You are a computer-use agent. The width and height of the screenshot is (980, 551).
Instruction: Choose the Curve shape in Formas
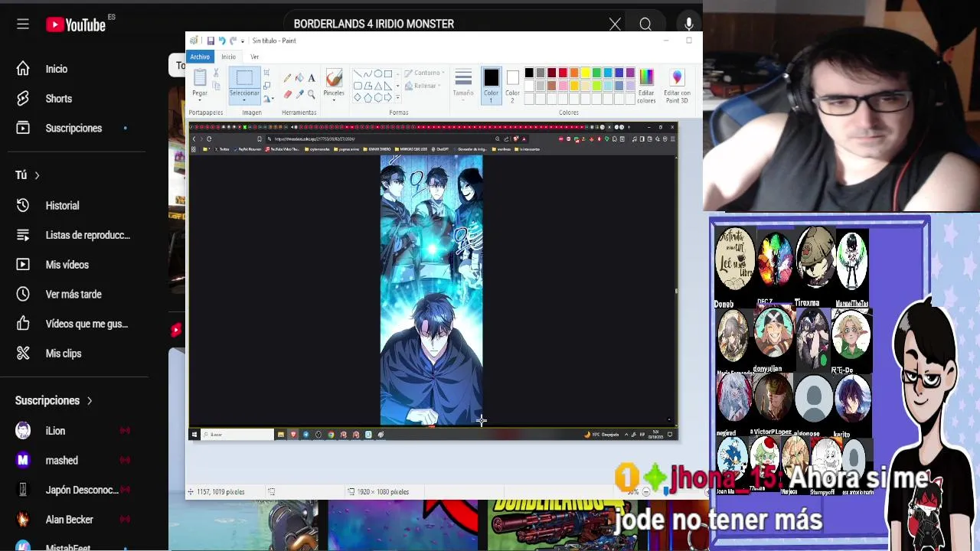[367, 73]
